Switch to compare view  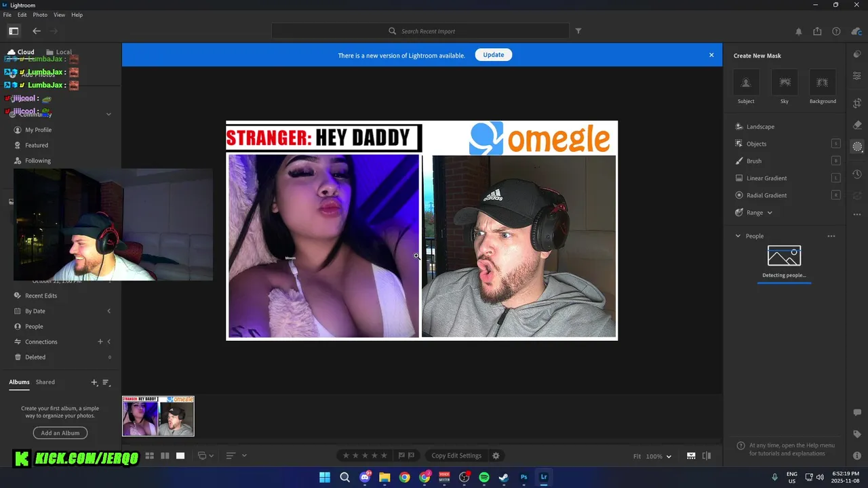pyautogui.click(x=165, y=456)
